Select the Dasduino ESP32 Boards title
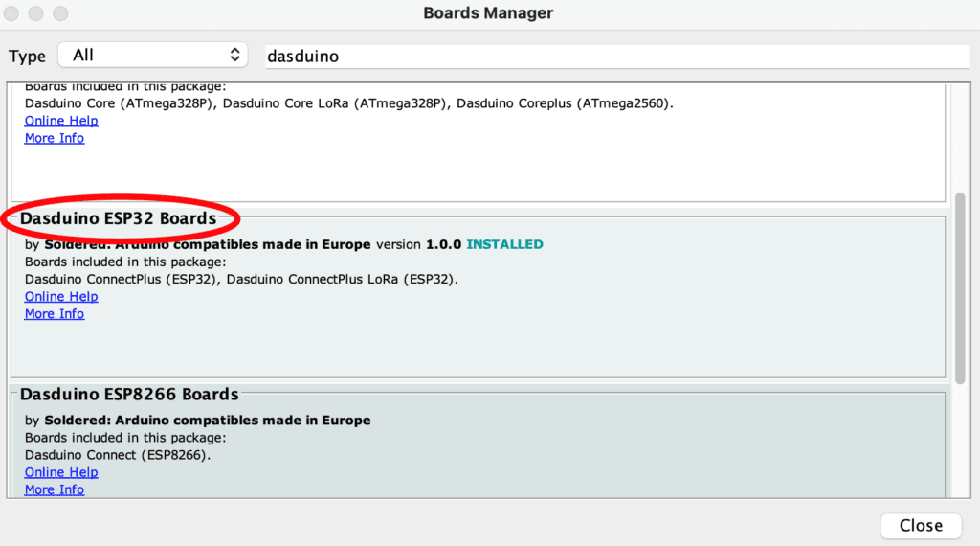980x546 pixels. (x=118, y=218)
